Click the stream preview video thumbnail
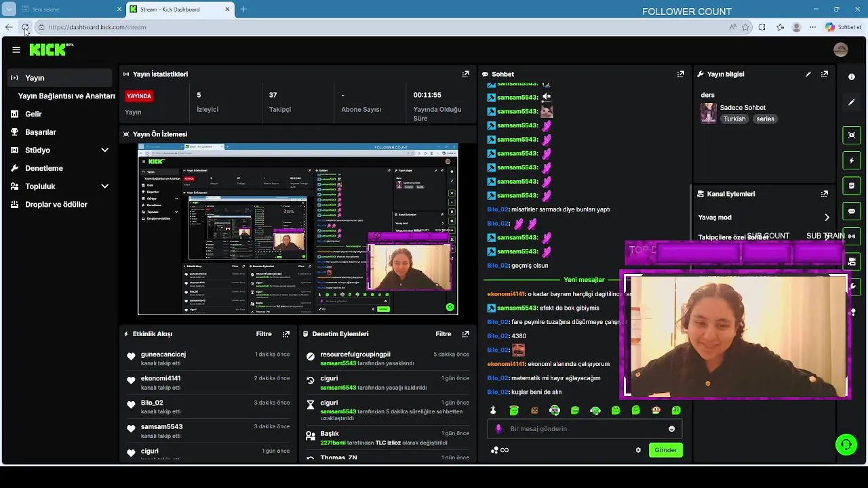The height and width of the screenshot is (488, 868). click(298, 229)
